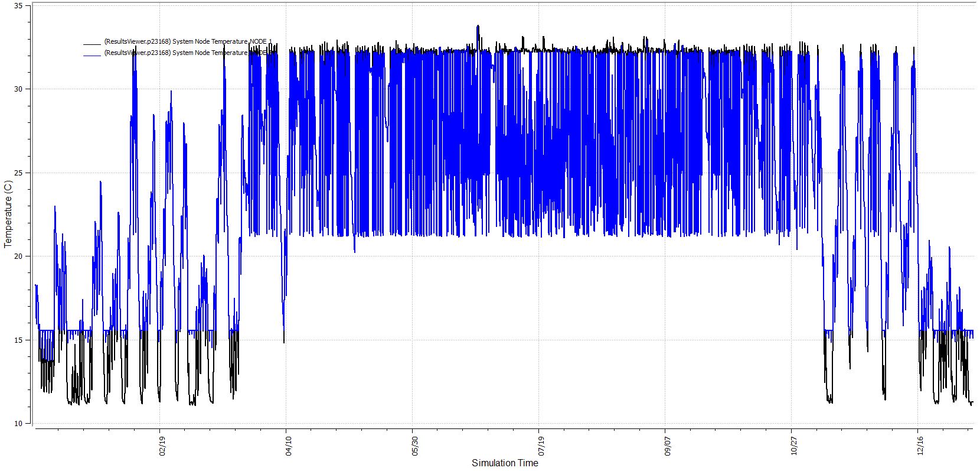Click the black legend line sample
The image size is (980, 471).
(92, 44)
